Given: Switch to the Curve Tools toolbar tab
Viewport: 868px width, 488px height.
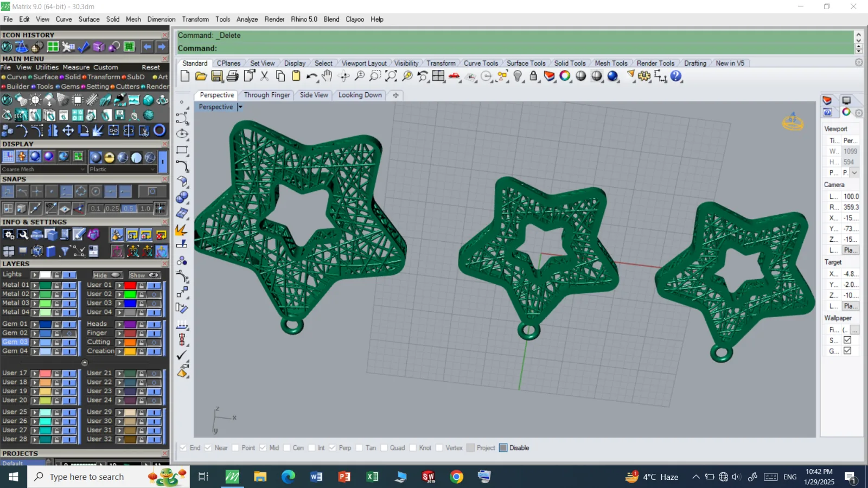Looking at the screenshot, I should coord(481,63).
